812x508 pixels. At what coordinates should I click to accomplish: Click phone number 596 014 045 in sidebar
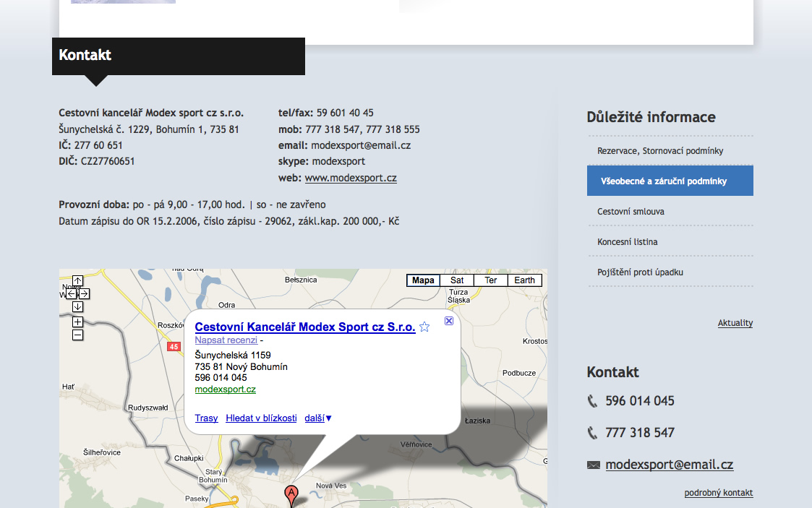tap(640, 401)
